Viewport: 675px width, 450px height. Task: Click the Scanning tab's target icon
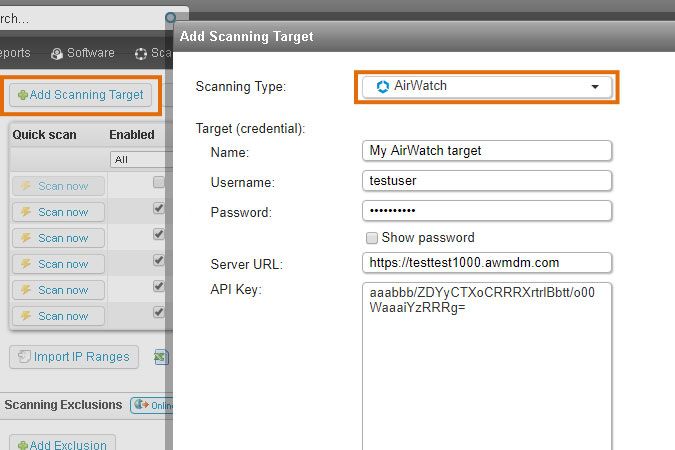[141, 53]
